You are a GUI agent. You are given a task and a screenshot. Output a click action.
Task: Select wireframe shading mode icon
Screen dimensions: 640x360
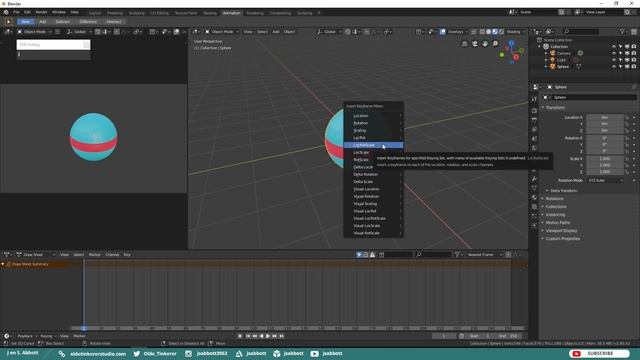pyautogui.click(x=482, y=32)
